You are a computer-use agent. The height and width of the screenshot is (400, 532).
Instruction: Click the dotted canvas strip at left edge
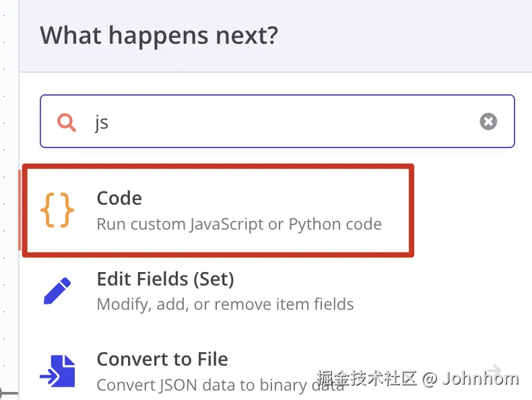coord(7,202)
